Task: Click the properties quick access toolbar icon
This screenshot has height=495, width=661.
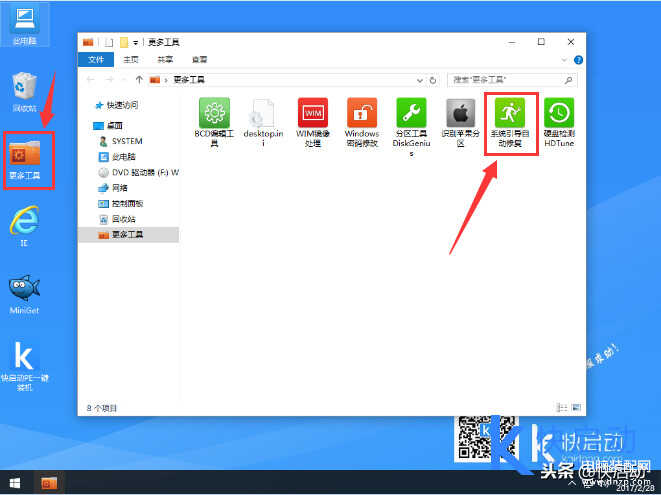Action: 109,42
